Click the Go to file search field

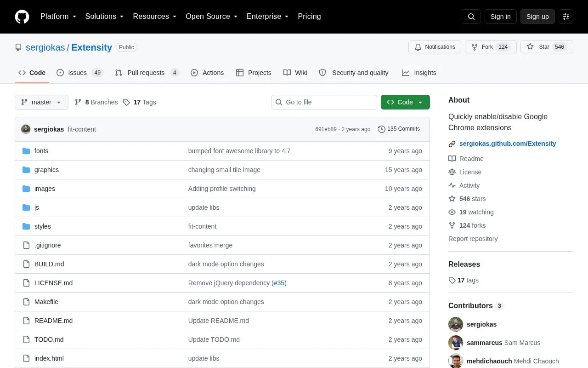pyautogui.click(x=324, y=102)
